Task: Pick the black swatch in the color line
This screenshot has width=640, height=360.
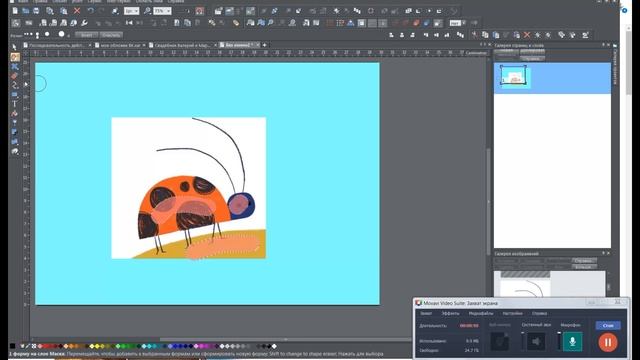Action: point(13,346)
